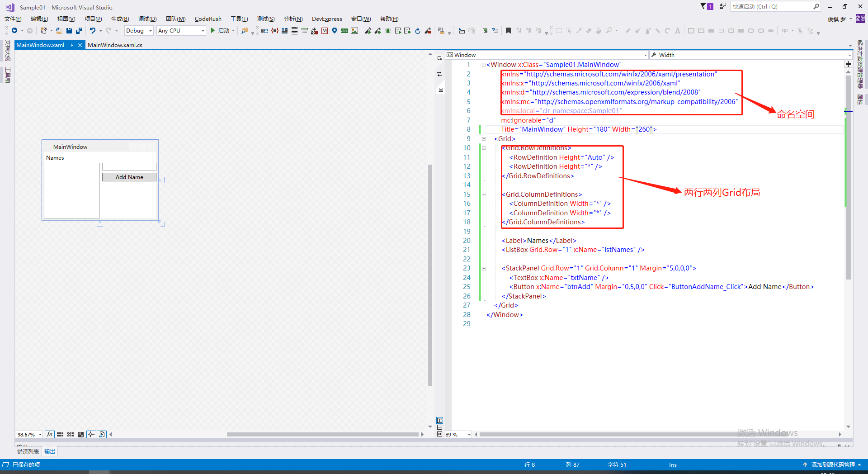
Task: Toggle show snap grid in designer
Action: pyautogui.click(x=60, y=434)
